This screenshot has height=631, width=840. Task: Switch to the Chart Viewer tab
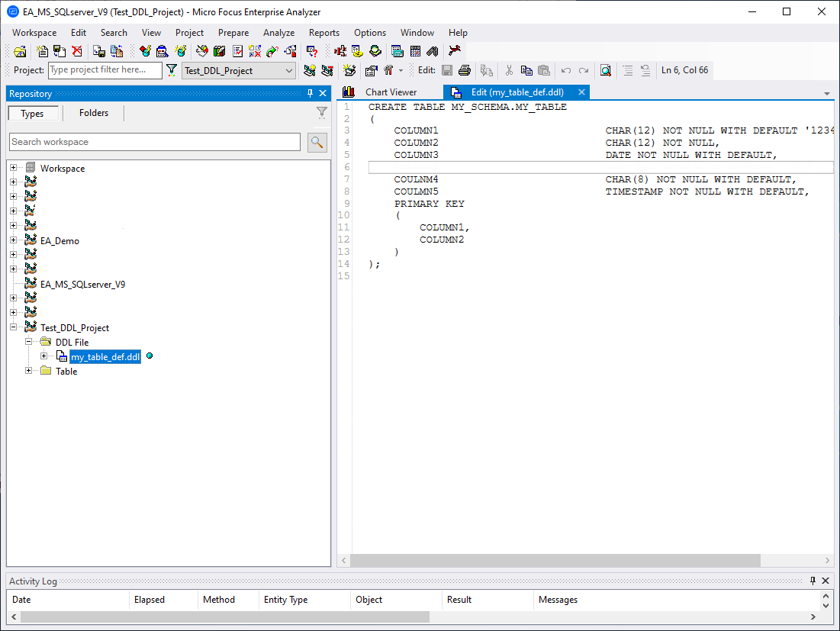coord(391,92)
